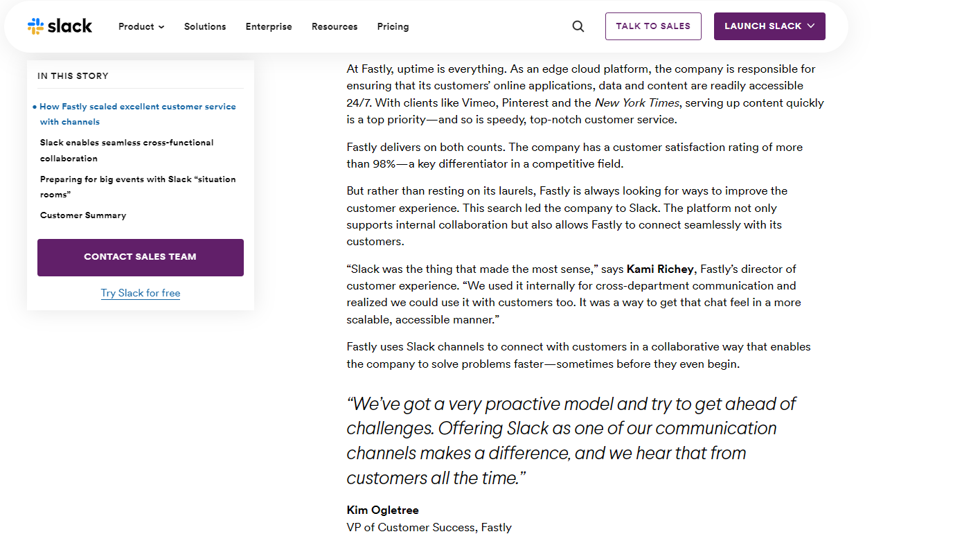Image resolution: width=980 pixels, height=543 pixels.
Task: Jump to Slack enables seamless cross-functional collaboration
Action: pyautogui.click(x=127, y=150)
